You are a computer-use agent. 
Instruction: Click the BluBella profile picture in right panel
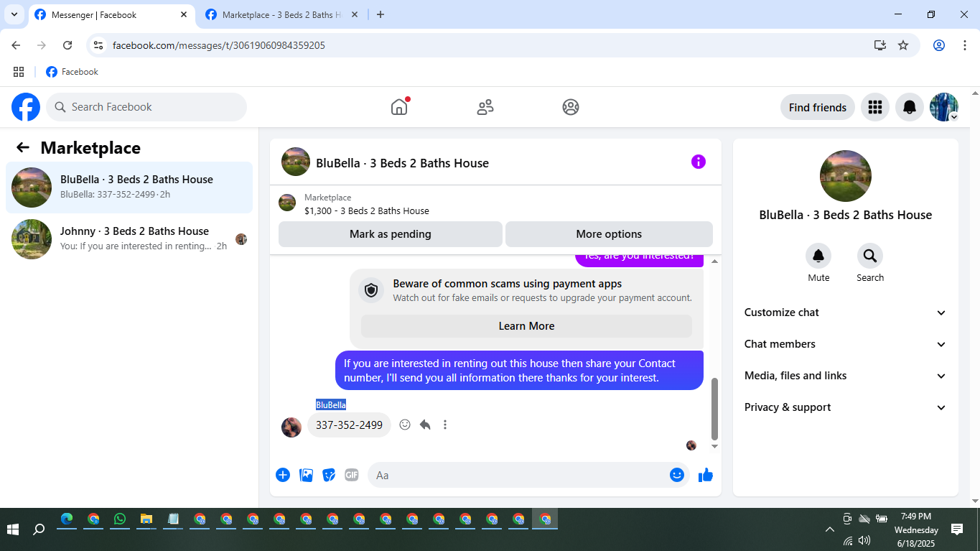[846, 176]
